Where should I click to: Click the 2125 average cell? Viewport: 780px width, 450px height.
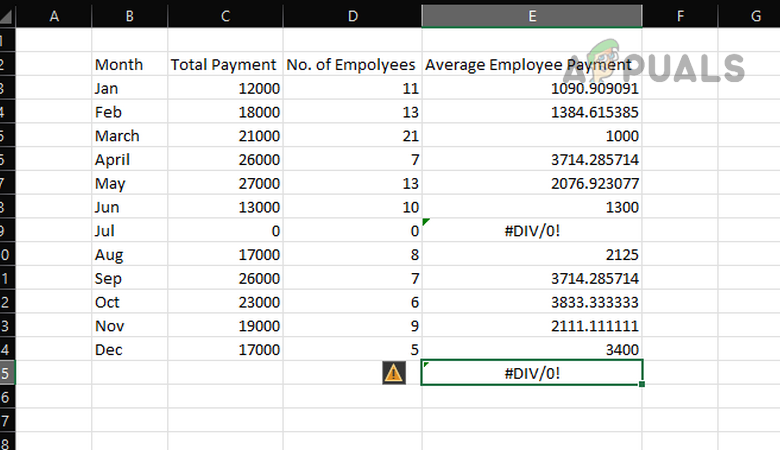532,255
